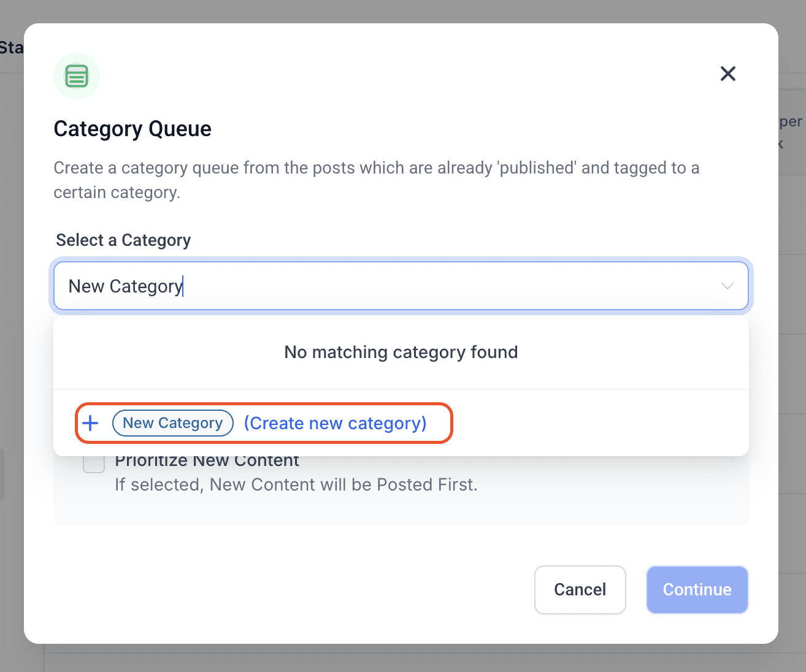Click the No matching category found message
This screenshot has height=672, width=806.
[x=401, y=352]
